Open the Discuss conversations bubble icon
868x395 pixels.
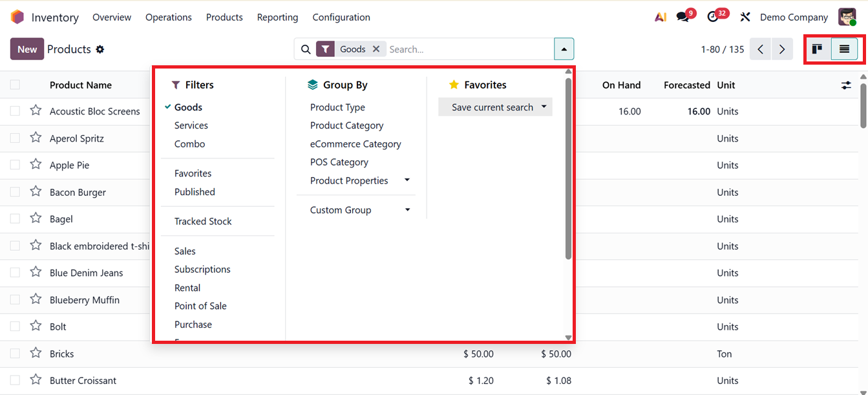point(683,17)
